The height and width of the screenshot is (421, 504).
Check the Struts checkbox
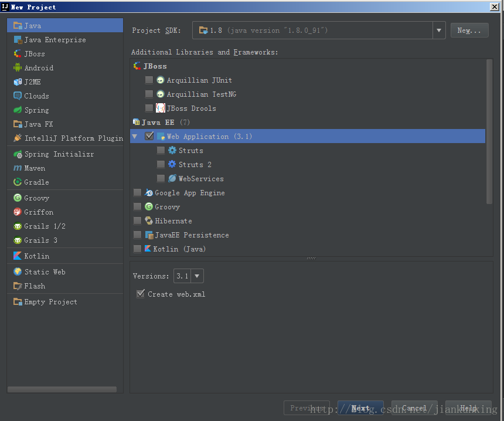click(161, 150)
